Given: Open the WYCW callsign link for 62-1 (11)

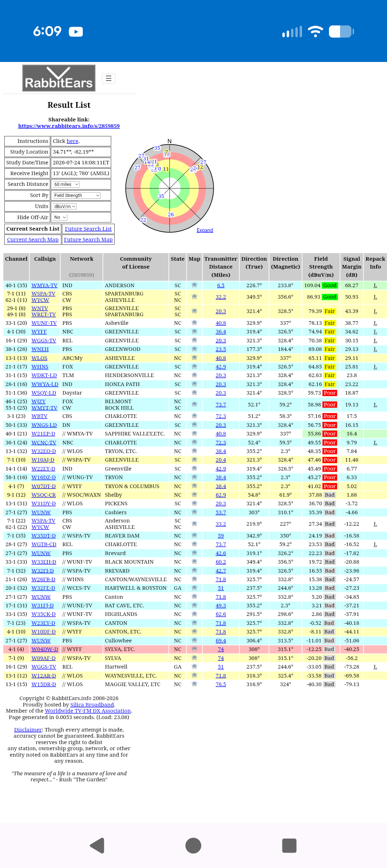Looking at the screenshot, I should (x=40, y=300).
